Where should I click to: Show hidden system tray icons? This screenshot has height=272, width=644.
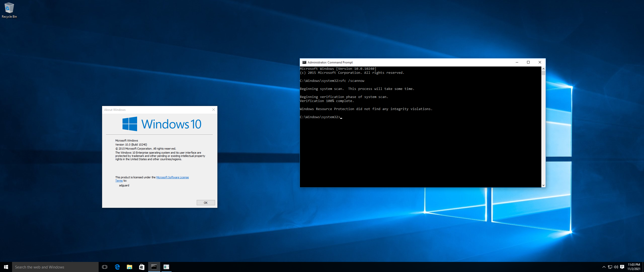(x=604, y=267)
